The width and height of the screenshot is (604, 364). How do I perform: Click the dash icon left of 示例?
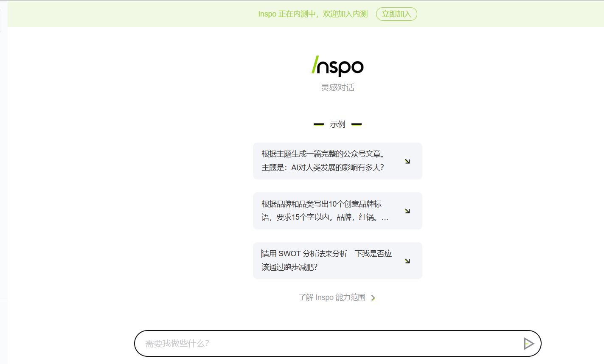318,124
